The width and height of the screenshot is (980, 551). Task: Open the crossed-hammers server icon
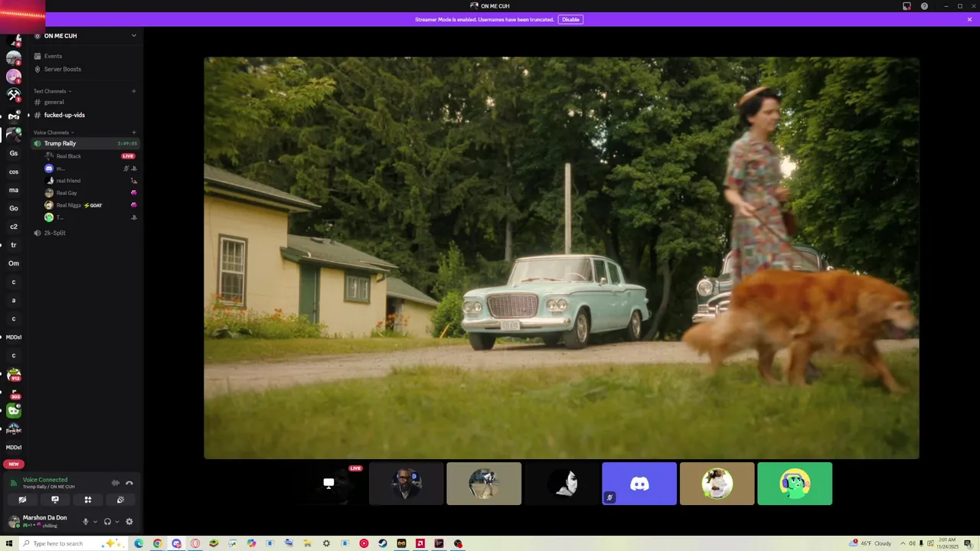click(14, 96)
